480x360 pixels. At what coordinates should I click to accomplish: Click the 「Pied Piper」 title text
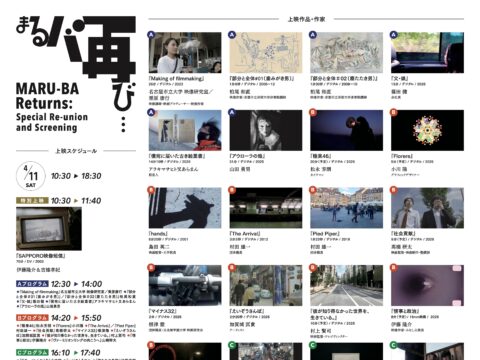tap(325, 234)
